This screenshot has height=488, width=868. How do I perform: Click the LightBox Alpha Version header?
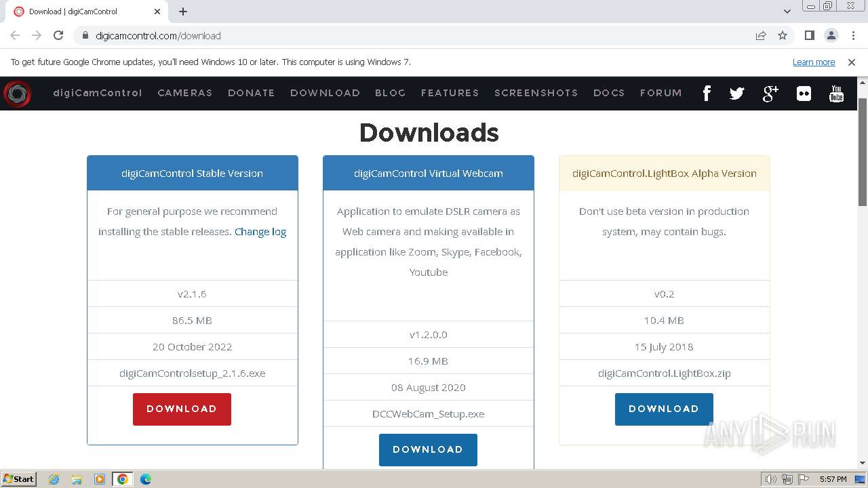[665, 174]
